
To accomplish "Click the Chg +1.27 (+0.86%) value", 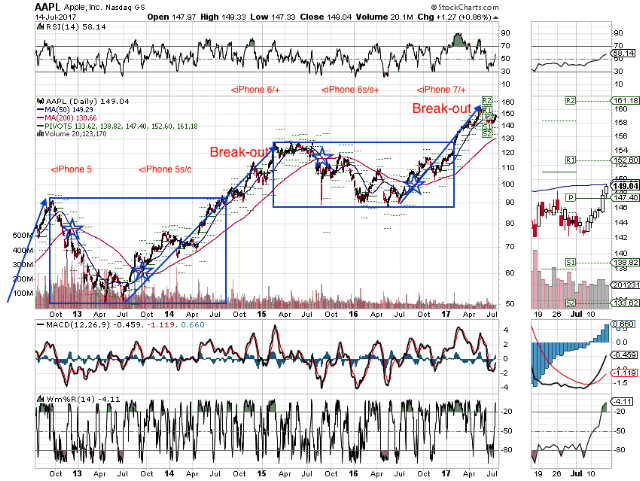I will 454,17.
